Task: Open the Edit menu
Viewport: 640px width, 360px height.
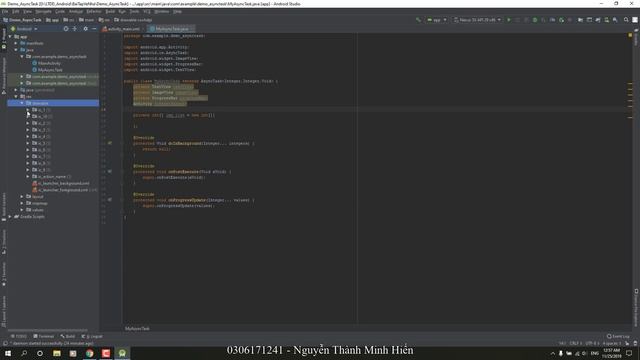Action: [x=16, y=11]
